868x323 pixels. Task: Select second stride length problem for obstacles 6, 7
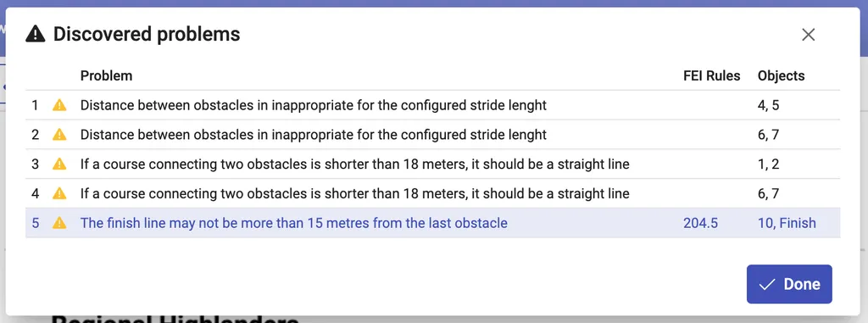tap(432, 135)
